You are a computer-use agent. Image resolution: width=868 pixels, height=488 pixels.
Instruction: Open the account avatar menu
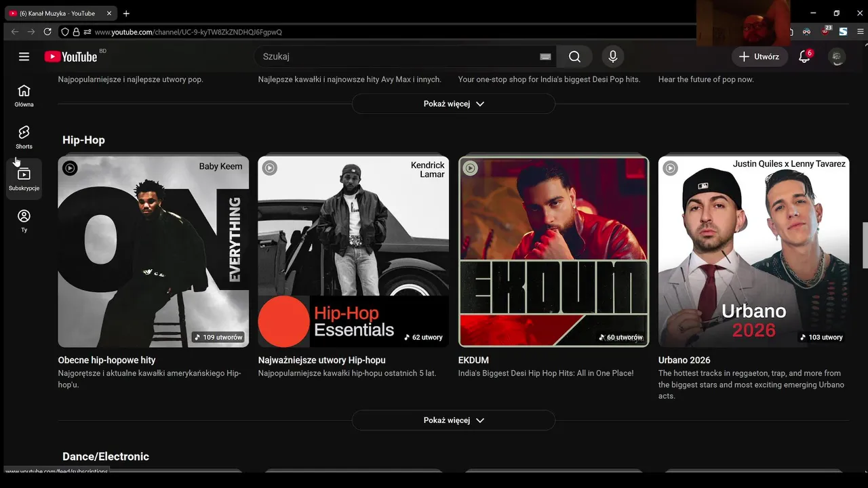(837, 57)
